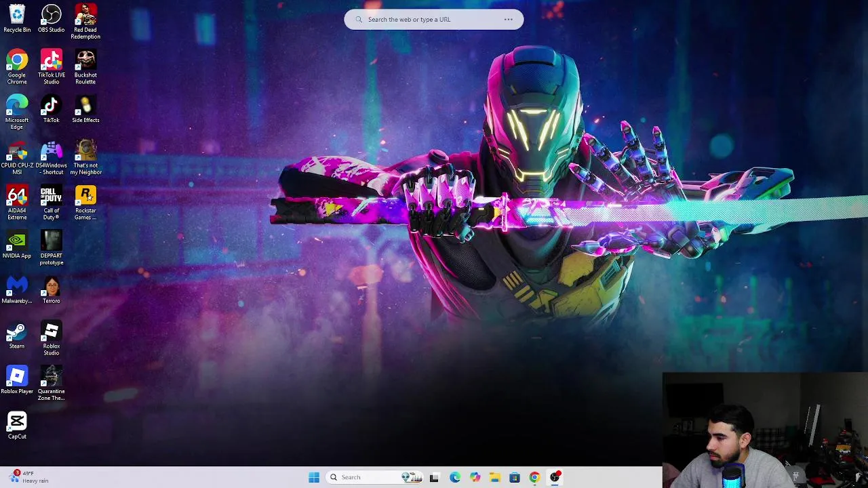Open File Explorer from the taskbar

[x=495, y=477]
